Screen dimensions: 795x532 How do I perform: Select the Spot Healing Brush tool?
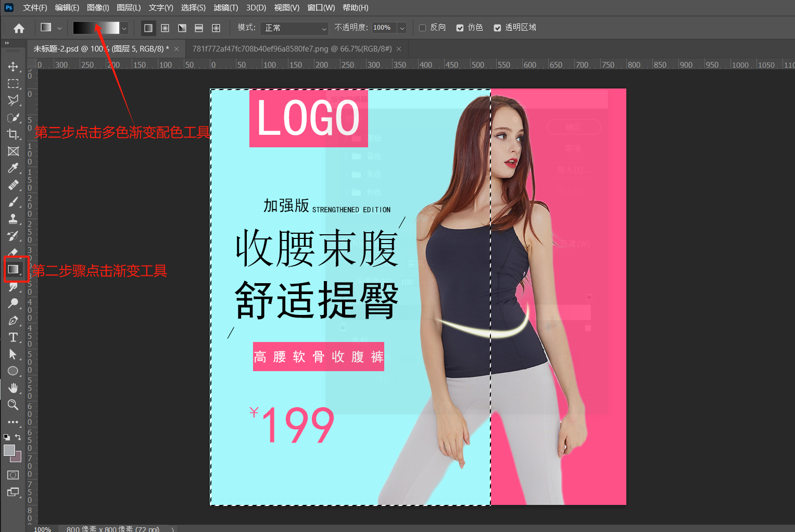pyautogui.click(x=13, y=185)
